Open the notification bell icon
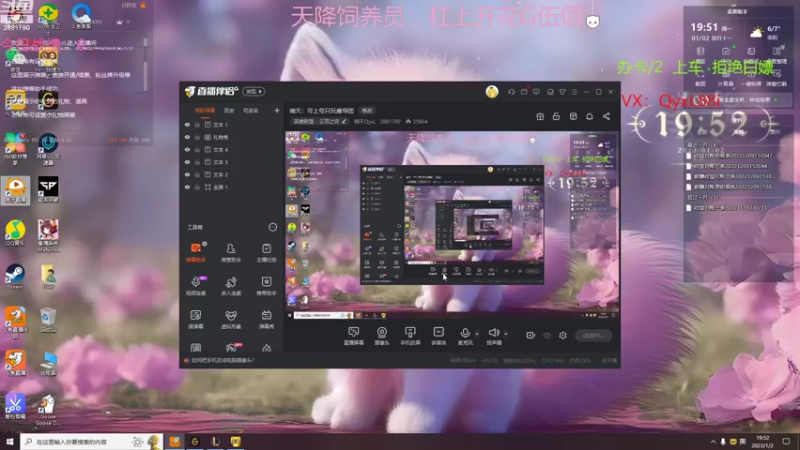The image size is (800, 450). [589, 116]
